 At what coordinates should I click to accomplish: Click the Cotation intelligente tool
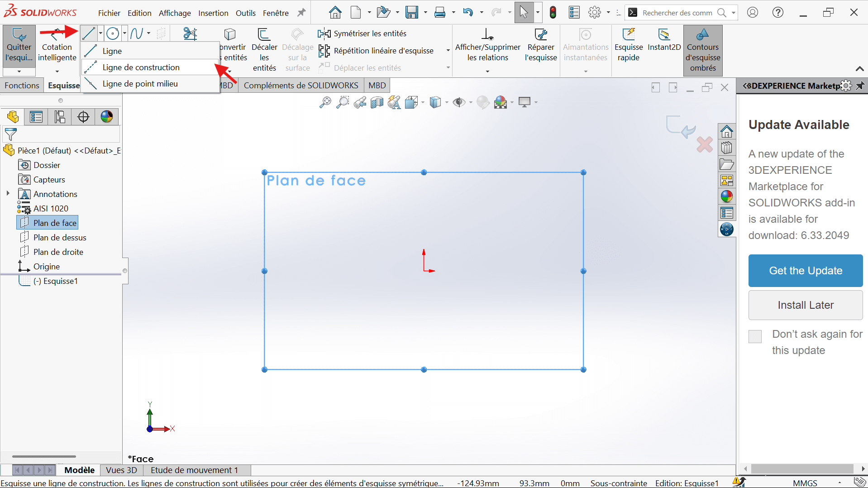[x=57, y=47]
